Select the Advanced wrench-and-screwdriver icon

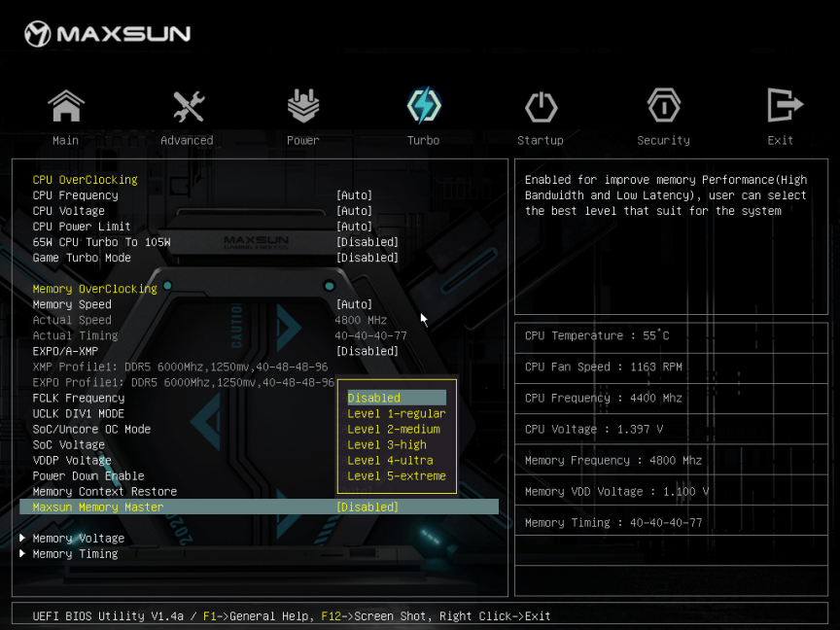(x=187, y=107)
